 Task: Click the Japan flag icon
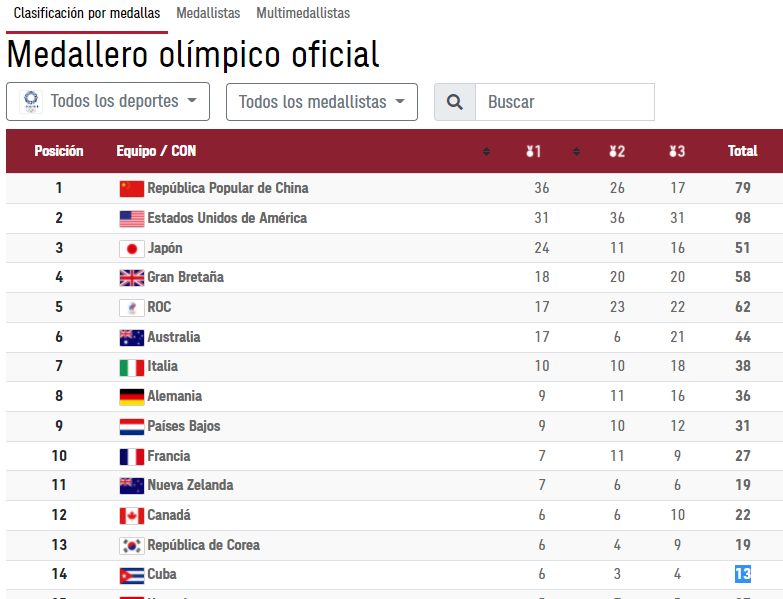(x=132, y=249)
